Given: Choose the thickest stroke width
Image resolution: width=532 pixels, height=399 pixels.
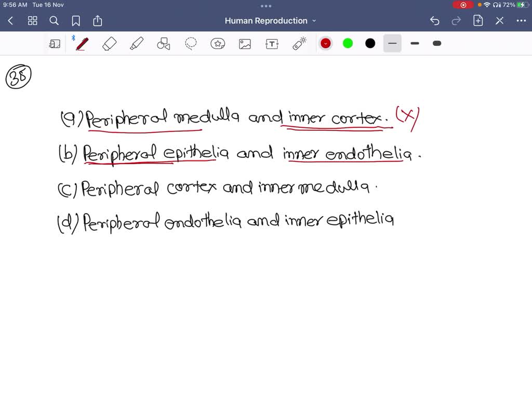Looking at the screenshot, I should tap(436, 44).
